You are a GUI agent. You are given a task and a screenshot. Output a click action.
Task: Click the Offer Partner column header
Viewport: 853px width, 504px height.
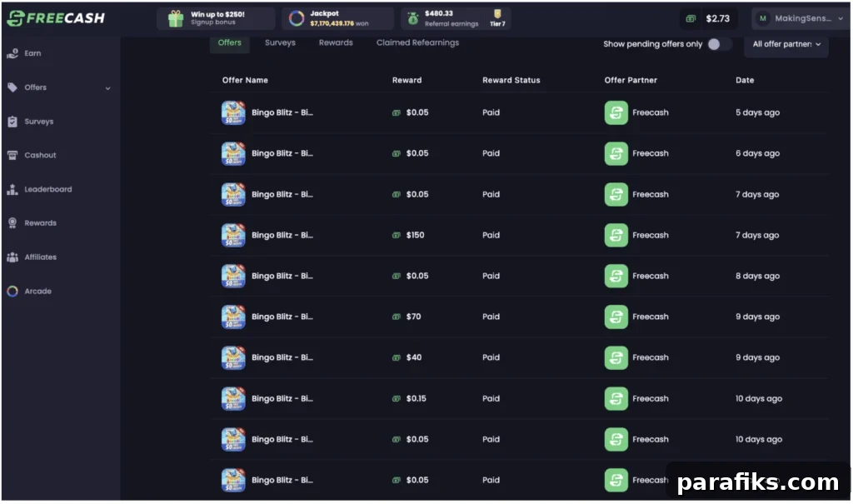[631, 80]
